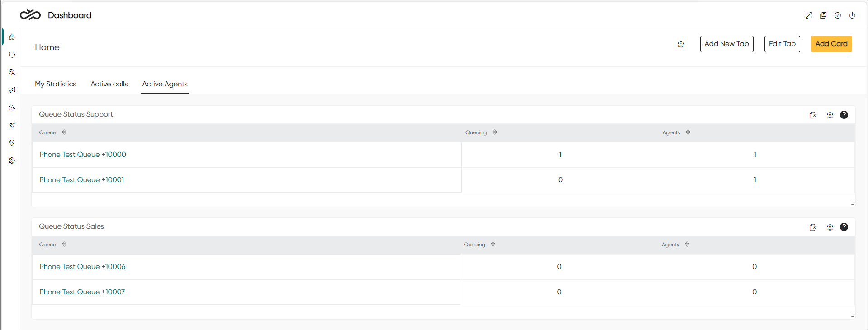Click the Queuing header in Support table
This screenshot has width=868, height=330.
tap(476, 132)
